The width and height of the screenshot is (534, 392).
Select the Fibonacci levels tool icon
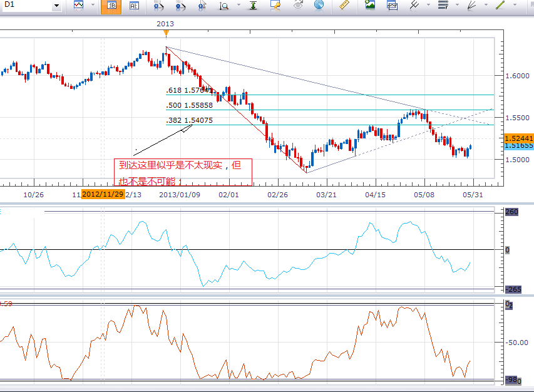[443, 5]
